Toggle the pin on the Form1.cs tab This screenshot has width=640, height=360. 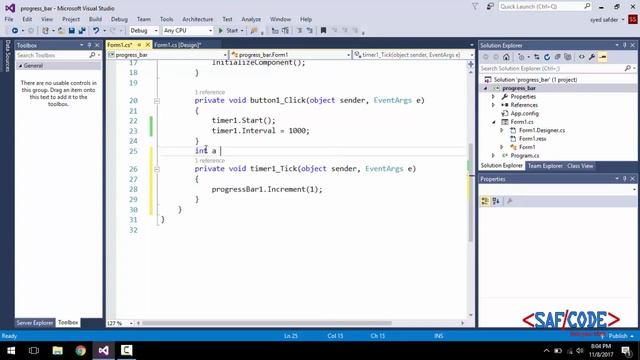pos(139,45)
